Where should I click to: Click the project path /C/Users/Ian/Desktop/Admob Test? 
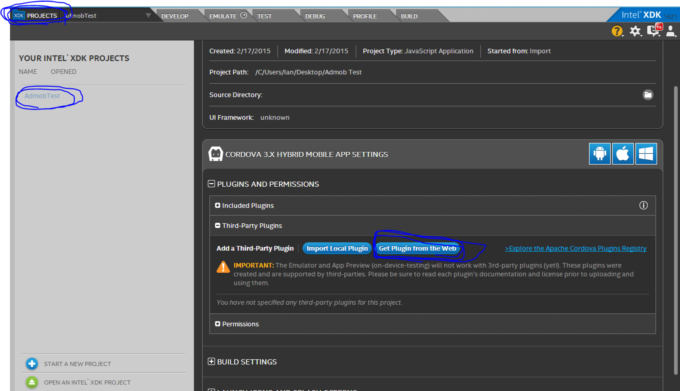pos(308,72)
